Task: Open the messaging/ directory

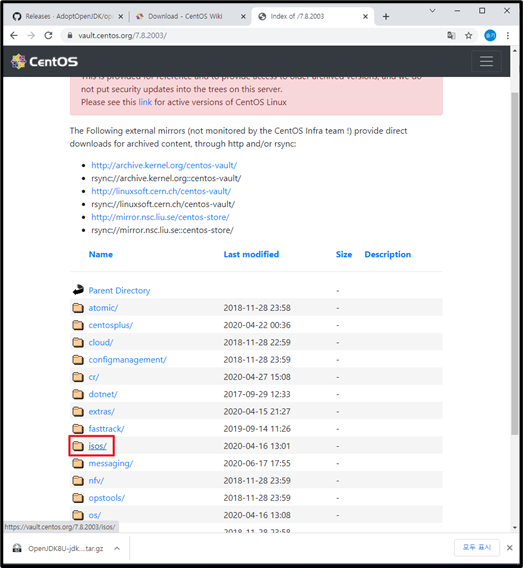Action: click(110, 463)
